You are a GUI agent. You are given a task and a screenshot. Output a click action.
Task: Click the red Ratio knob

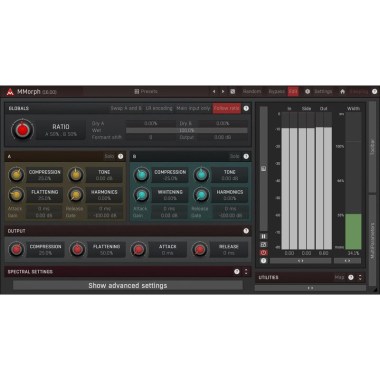pyautogui.click(x=22, y=130)
